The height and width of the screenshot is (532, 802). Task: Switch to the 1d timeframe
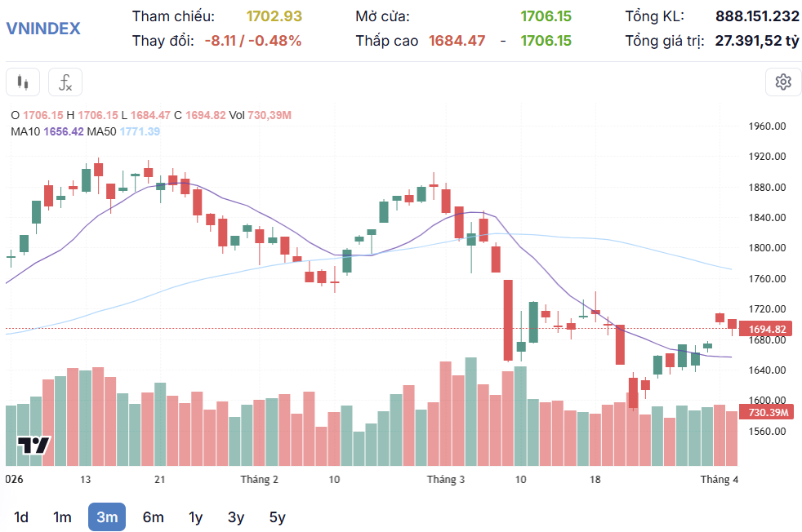[x=22, y=517]
